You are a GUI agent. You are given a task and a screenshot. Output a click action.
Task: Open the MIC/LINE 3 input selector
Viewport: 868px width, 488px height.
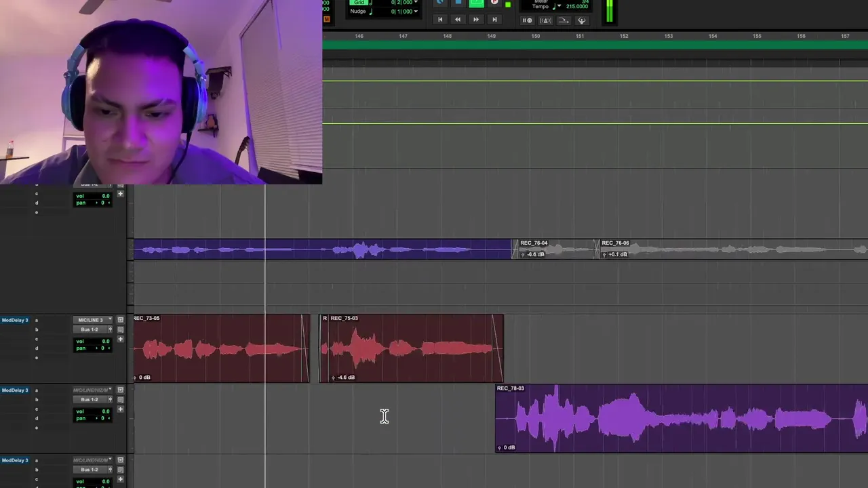point(93,320)
